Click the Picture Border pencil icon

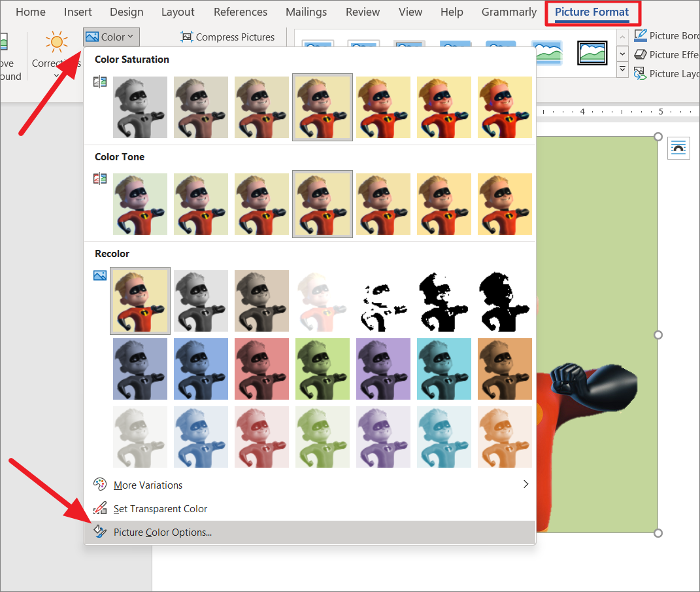tap(640, 35)
